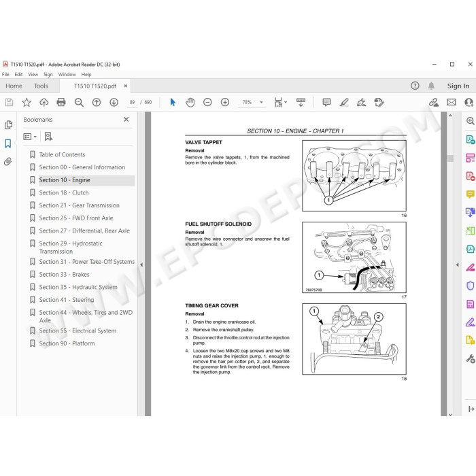Click the Save file icon
Screen dimensions: 476x476
click(x=9, y=102)
